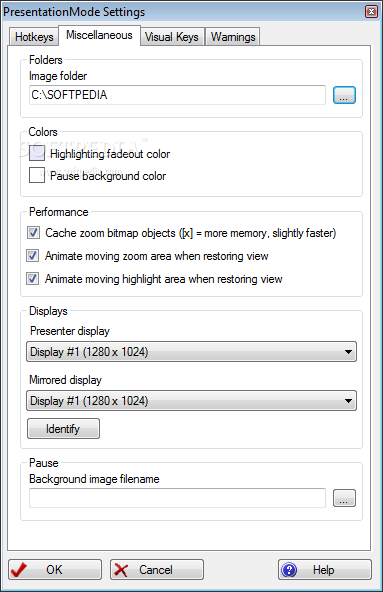The image size is (383, 592).
Task: Click the Identify button
Action: 63,429
